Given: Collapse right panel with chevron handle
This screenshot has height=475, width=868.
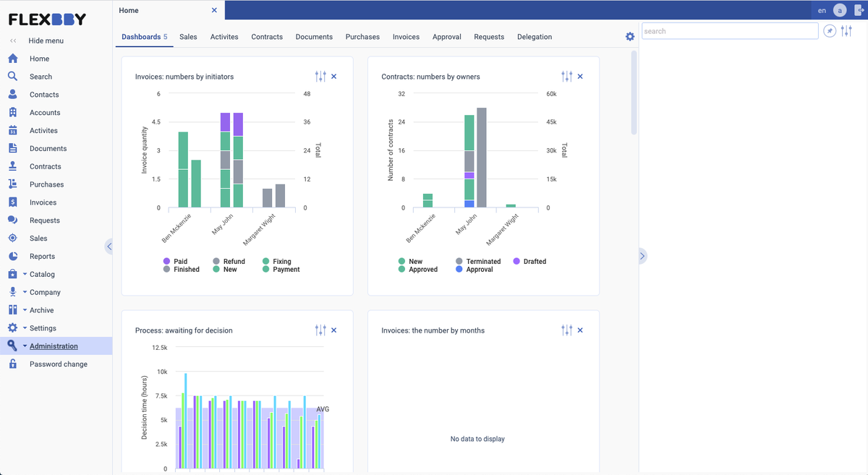Looking at the screenshot, I should pos(642,255).
